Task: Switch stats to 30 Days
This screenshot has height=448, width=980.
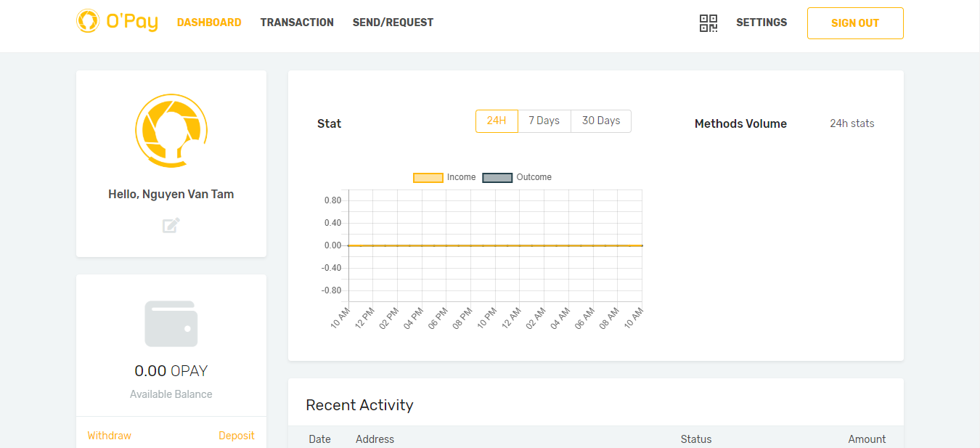Action: point(601,121)
